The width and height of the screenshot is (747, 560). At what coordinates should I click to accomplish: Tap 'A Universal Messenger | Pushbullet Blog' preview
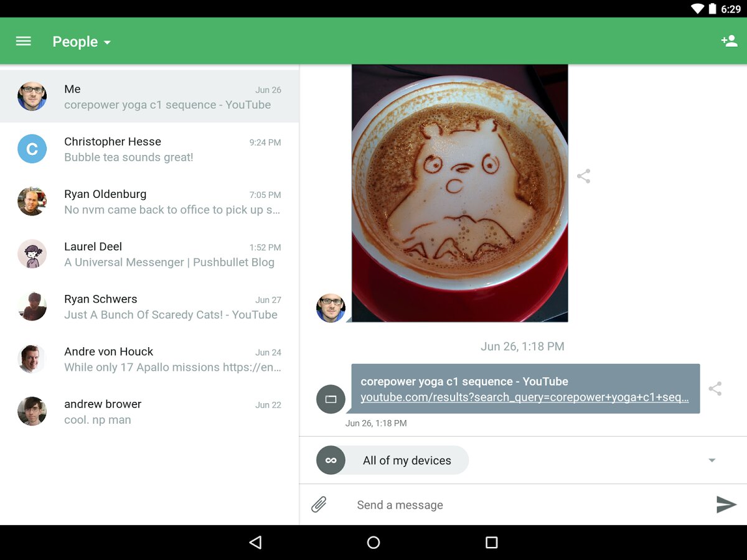point(169,262)
